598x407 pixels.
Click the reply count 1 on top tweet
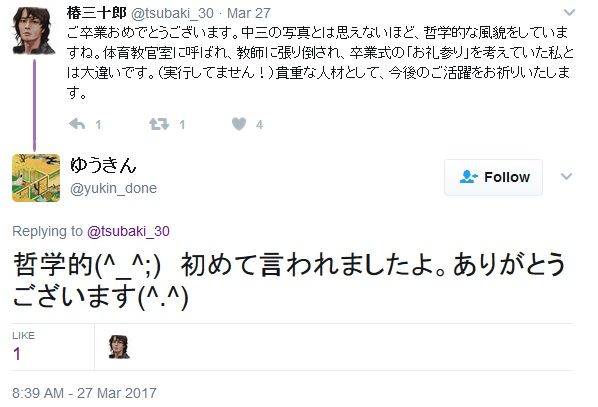(x=98, y=124)
